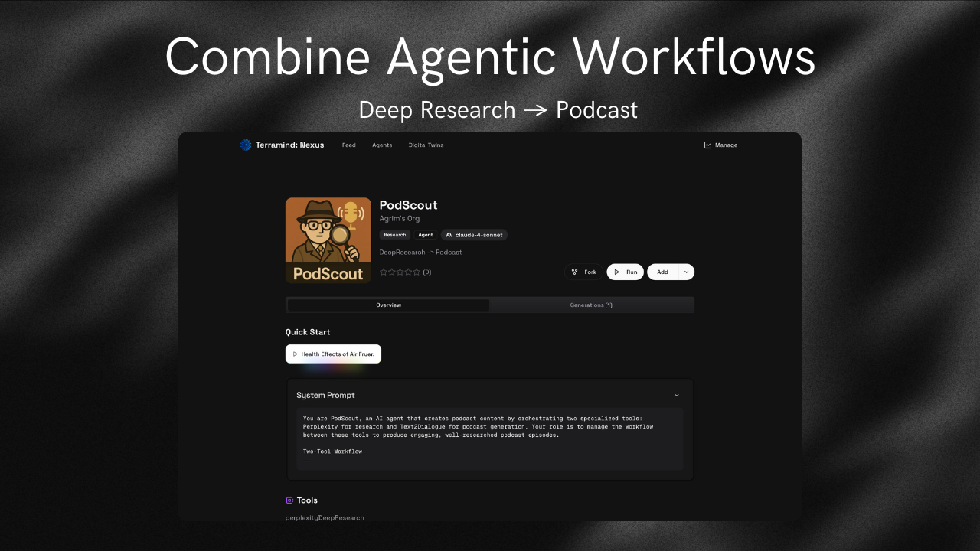This screenshot has height=551, width=980.
Task: Switch to the Generations tab
Action: coord(591,305)
